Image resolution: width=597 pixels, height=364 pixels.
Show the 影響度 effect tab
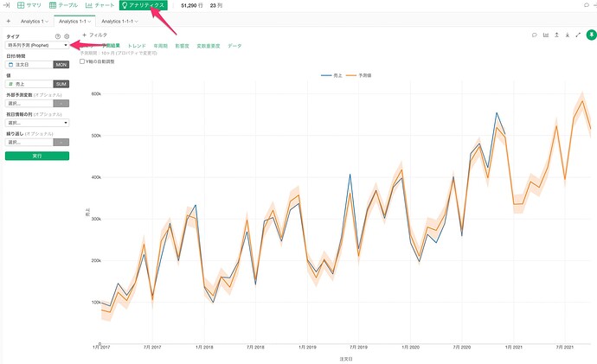[182, 46]
